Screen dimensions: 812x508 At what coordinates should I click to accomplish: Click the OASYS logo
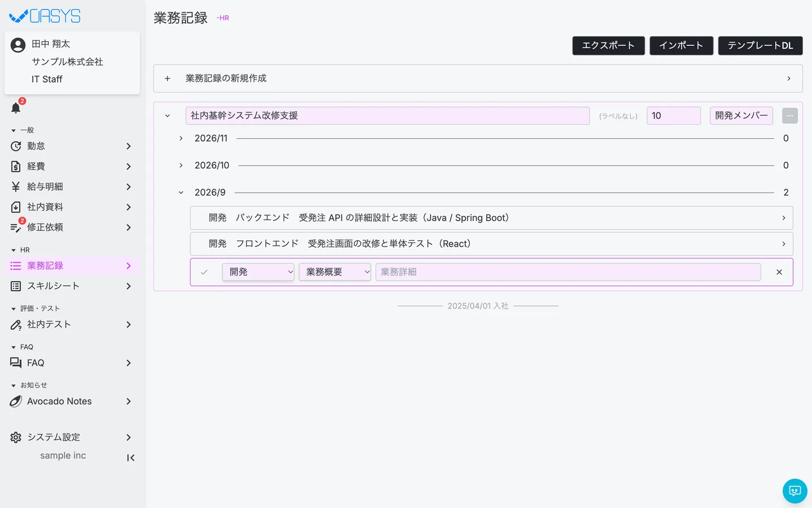pos(45,16)
